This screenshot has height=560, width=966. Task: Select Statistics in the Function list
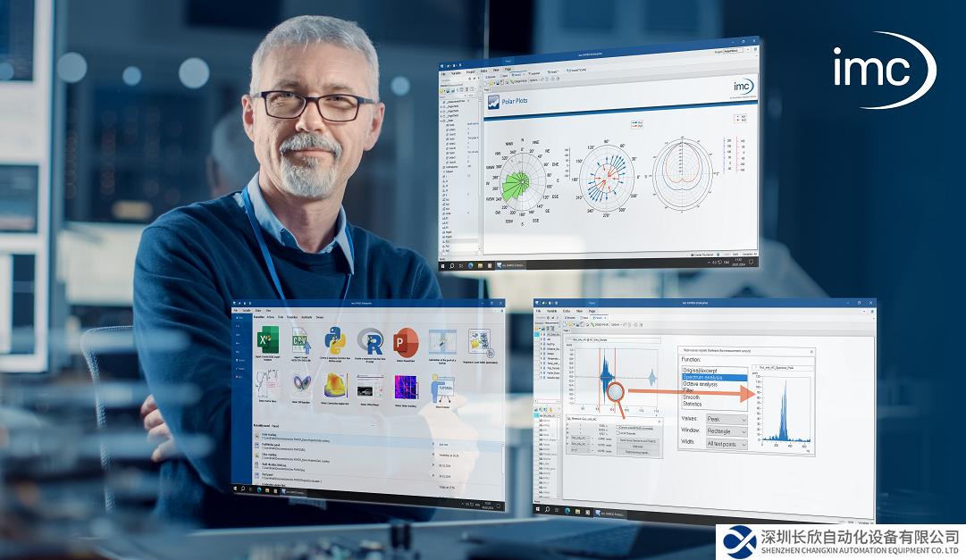(699, 404)
